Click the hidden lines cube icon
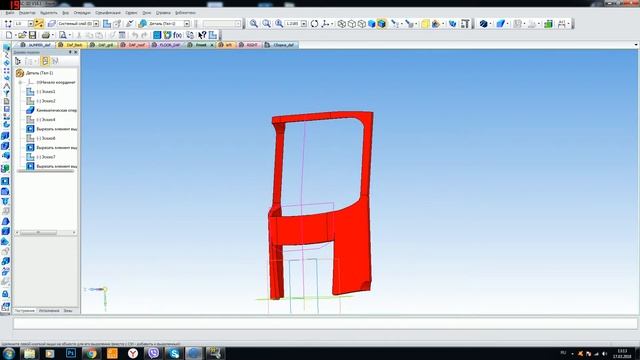This screenshot has height=360, width=640. coord(351,24)
